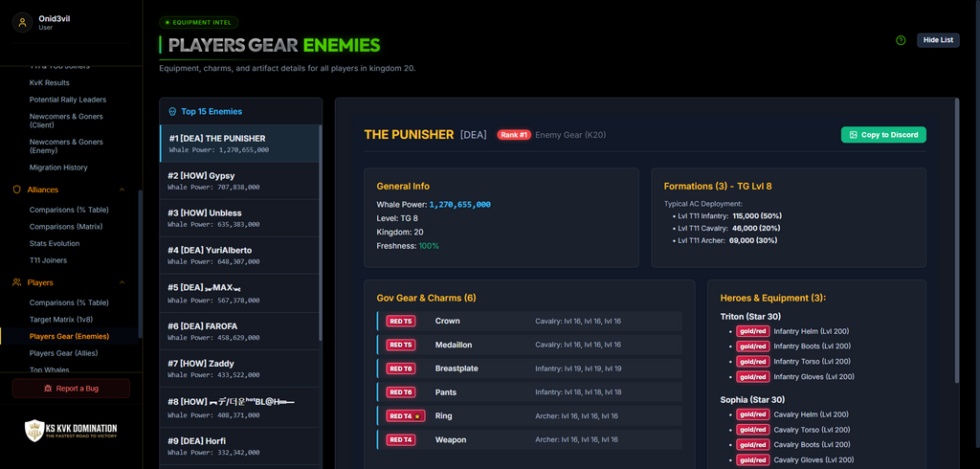Select enemy #4 [DEA] YuriAlberto

click(x=239, y=256)
